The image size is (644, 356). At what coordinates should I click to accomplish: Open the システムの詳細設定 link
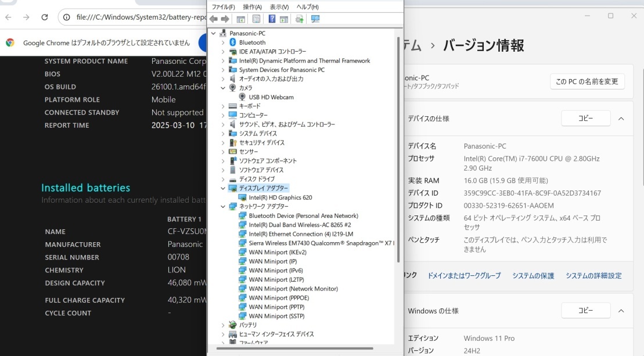tap(594, 275)
